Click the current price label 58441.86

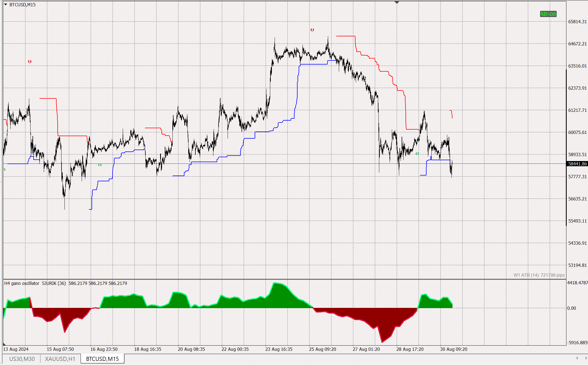(577, 164)
